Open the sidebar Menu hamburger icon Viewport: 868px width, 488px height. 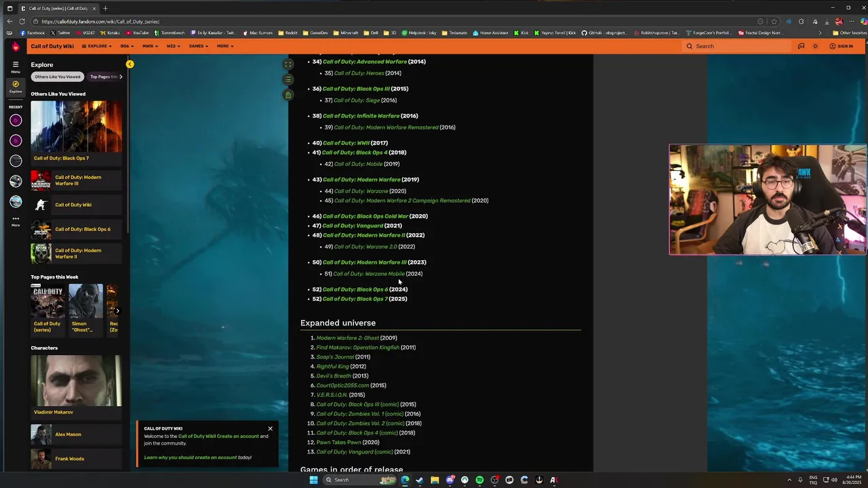(15, 66)
